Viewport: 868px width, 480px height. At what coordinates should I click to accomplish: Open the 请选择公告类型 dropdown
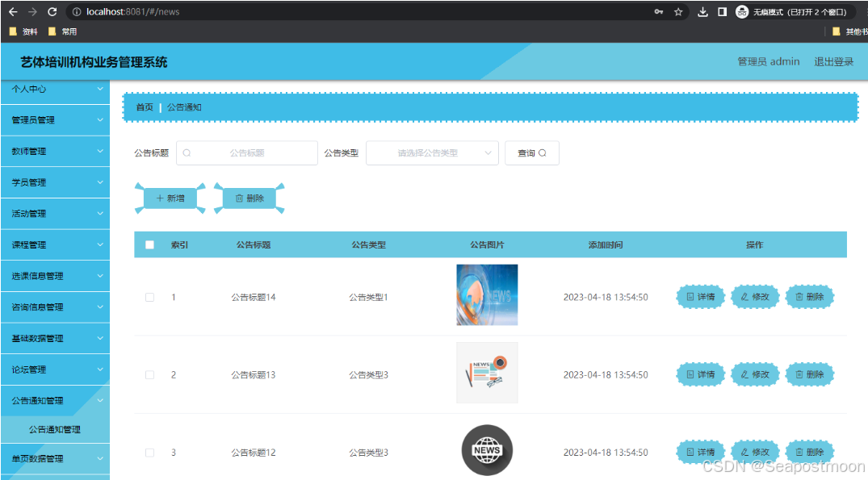pyautogui.click(x=432, y=152)
